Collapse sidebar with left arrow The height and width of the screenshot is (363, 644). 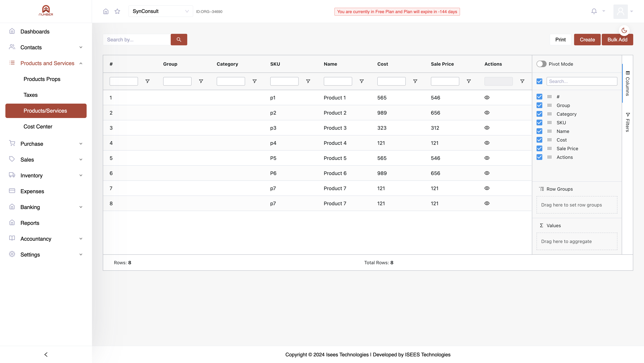click(x=46, y=355)
